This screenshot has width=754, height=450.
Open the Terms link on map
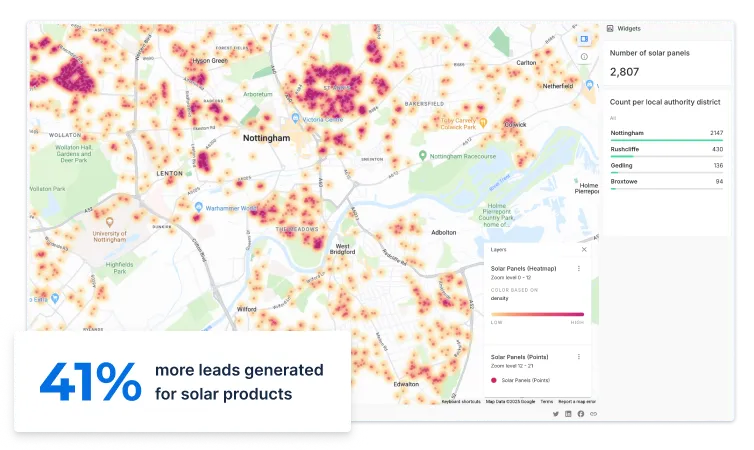(x=546, y=401)
